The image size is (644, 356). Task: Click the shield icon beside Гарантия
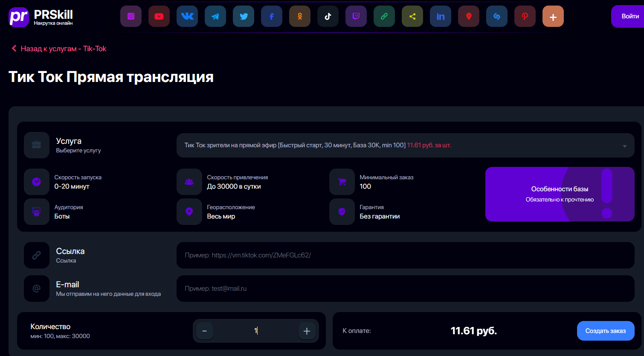pyautogui.click(x=342, y=212)
